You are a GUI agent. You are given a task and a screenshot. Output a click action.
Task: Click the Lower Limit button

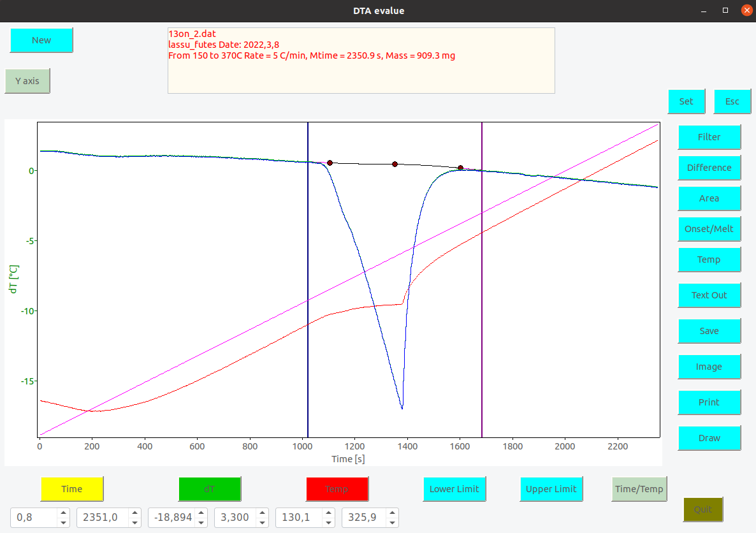[x=454, y=489]
